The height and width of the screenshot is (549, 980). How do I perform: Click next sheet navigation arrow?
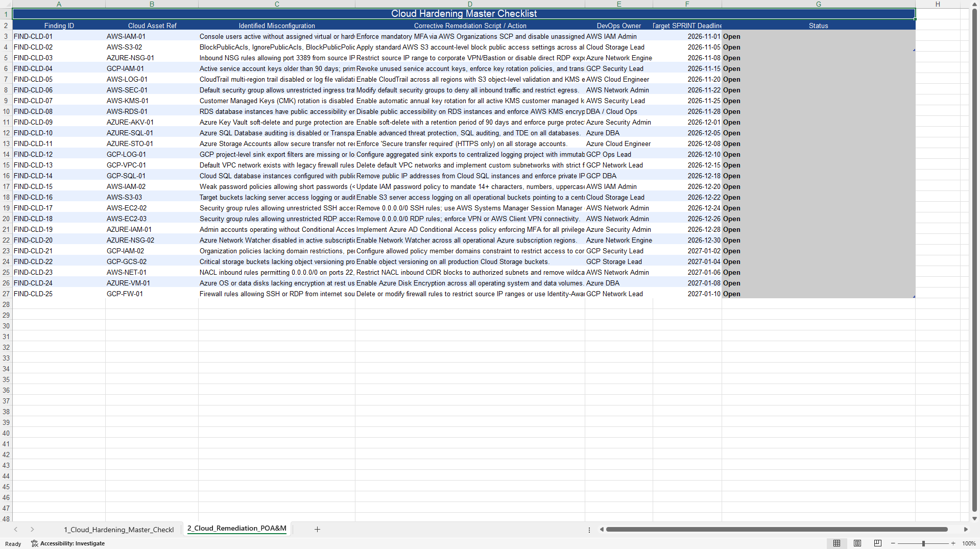tap(32, 529)
